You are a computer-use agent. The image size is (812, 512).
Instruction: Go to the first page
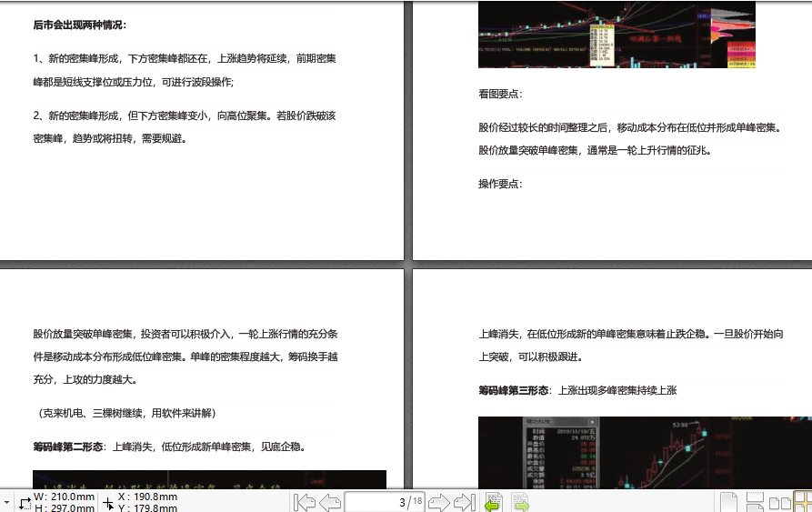tap(305, 502)
